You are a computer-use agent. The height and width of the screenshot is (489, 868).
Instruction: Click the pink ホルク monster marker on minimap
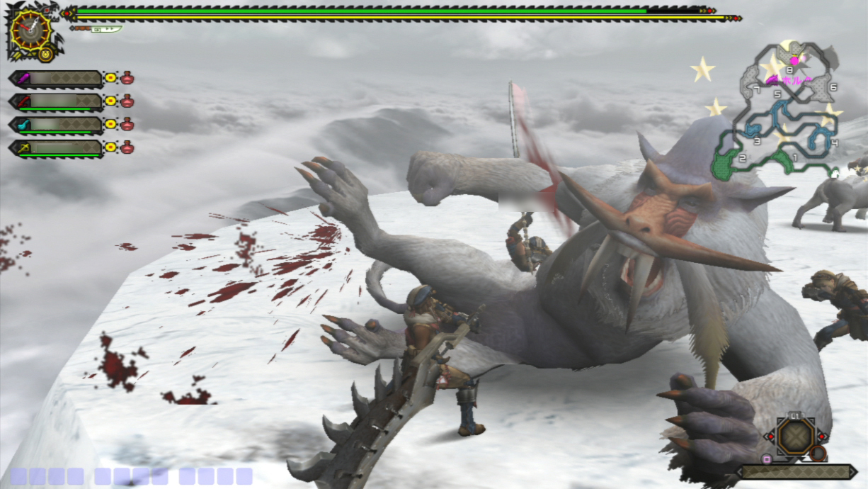772,81
